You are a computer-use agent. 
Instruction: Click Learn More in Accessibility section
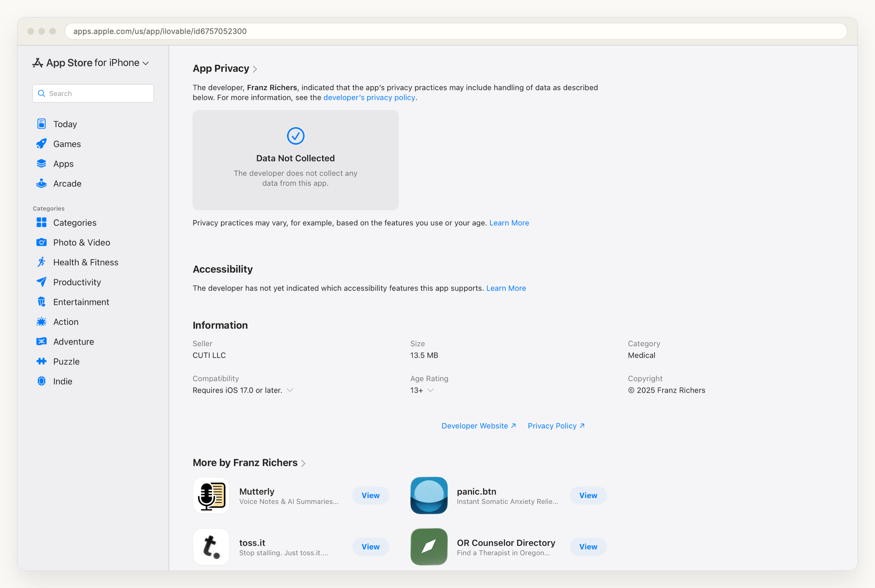click(x=506, y=288)
